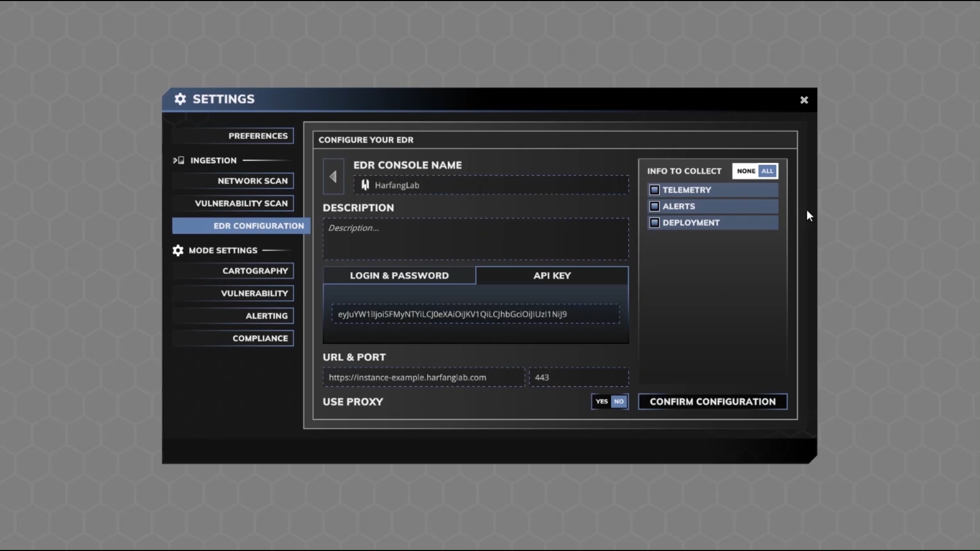The width and height of the screenshot is (980, 551).
Task: Click the Confirm Configuration button
Action: click(x=713, y=402)
